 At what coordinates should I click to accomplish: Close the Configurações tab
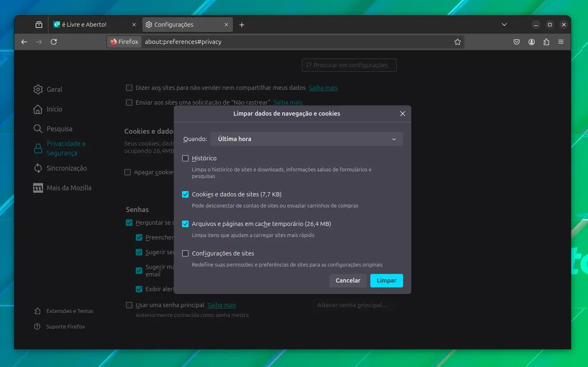(226, 25)
